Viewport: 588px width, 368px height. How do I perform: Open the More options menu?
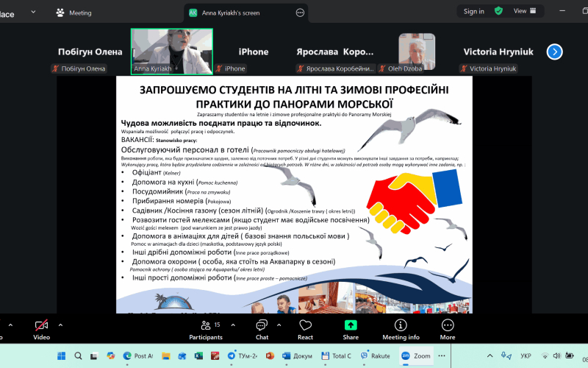448,328
